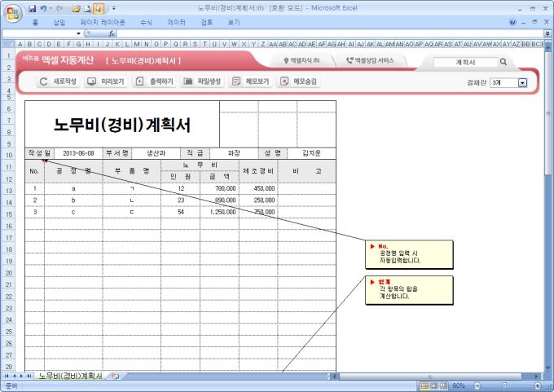Select the position cell 과장
This screenshot has width=554, height=392.
click(x=234, y=153)
